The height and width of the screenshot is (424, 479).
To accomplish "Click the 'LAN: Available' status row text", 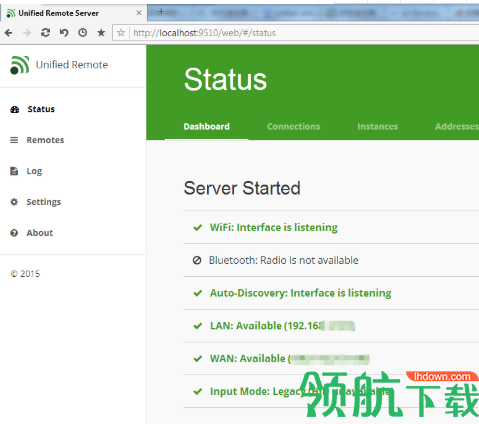I will (x=283, y=326).
